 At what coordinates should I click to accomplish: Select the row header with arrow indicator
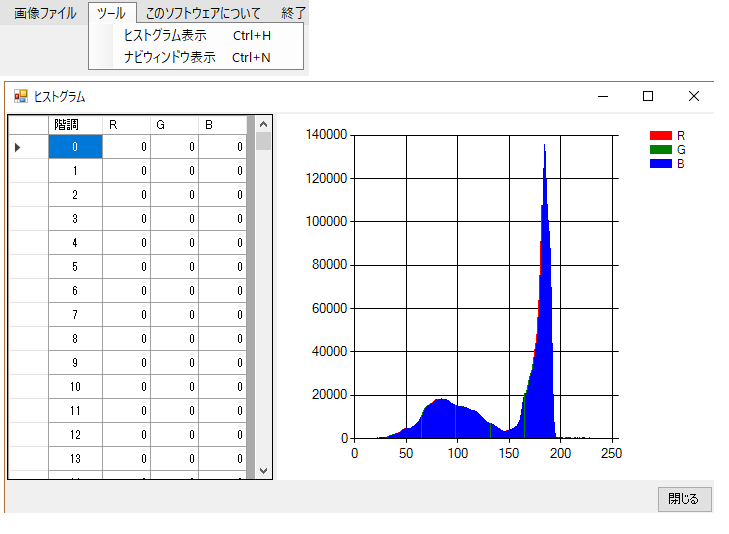click(x=28, y=147)
